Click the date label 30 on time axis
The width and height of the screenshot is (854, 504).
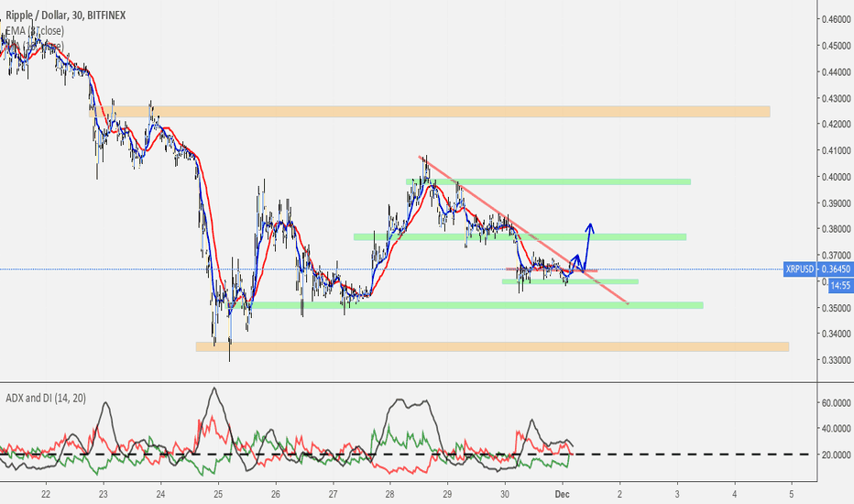click(x=505, y=494)
